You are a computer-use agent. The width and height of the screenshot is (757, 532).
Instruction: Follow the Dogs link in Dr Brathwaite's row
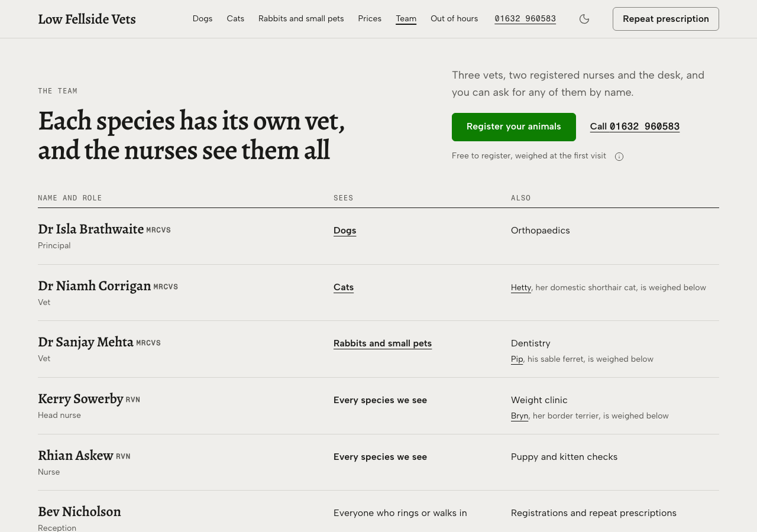pos(345,231)
